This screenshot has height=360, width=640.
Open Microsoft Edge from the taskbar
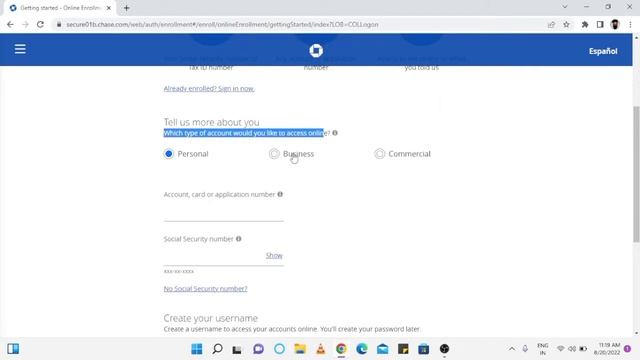pos(362,349)
